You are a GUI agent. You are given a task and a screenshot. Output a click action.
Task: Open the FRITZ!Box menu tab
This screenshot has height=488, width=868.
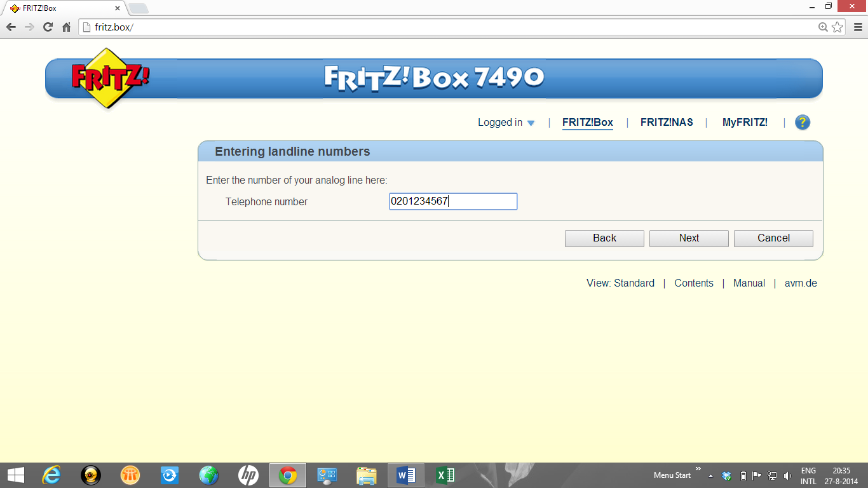[x=588, y=123]
